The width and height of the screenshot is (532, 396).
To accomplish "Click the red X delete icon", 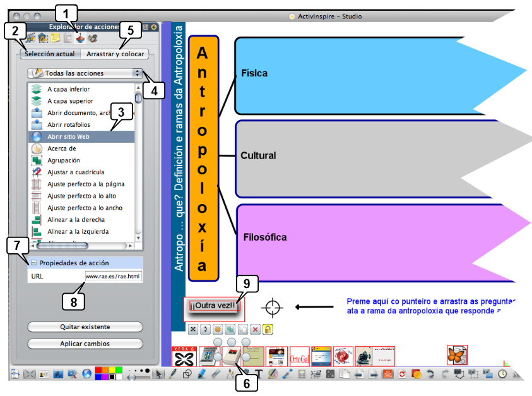I will pos(256,330).
